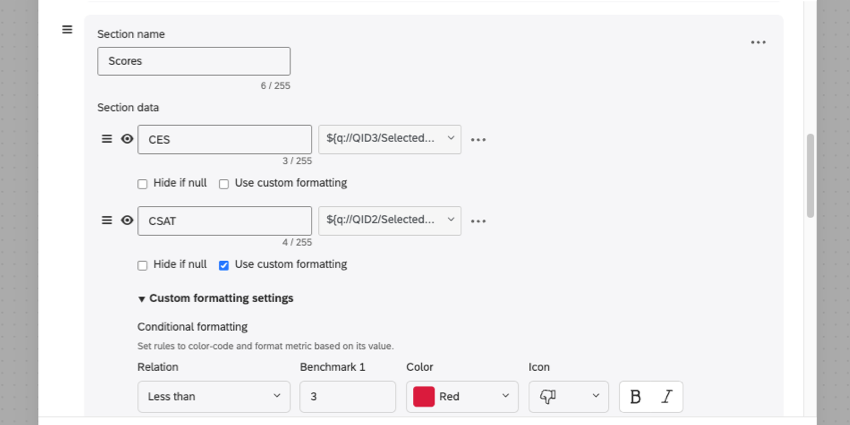Enable Use custom formatting for CES

224,184
